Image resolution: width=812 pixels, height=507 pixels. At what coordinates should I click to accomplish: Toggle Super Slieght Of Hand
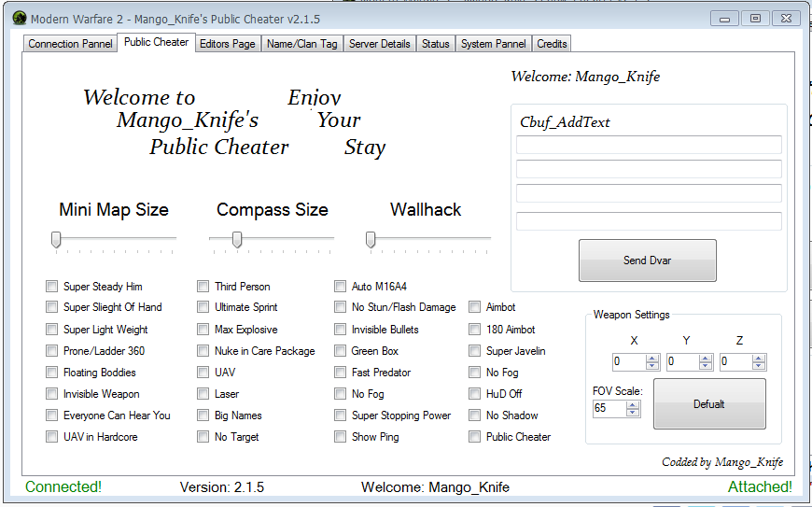tap(51, 307)
